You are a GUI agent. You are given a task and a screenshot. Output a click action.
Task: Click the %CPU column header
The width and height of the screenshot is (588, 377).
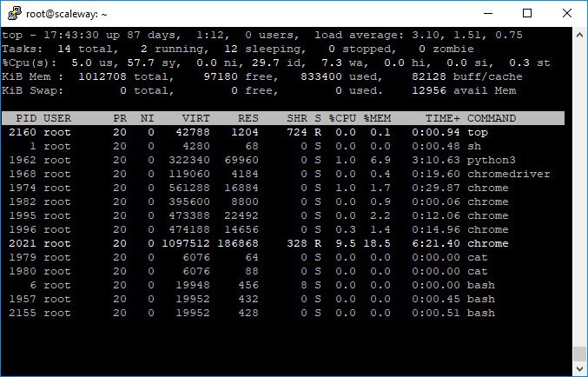pyautogui.click(x=342, y=118)
